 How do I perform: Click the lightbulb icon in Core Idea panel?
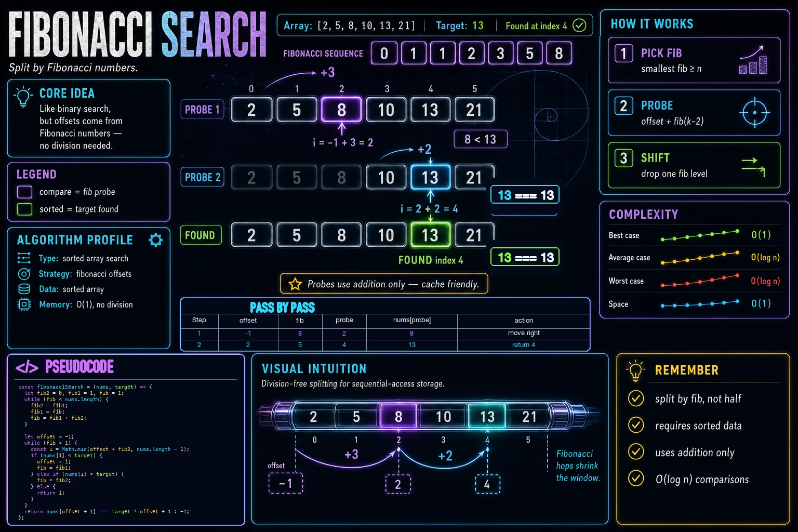pos(23,97)
